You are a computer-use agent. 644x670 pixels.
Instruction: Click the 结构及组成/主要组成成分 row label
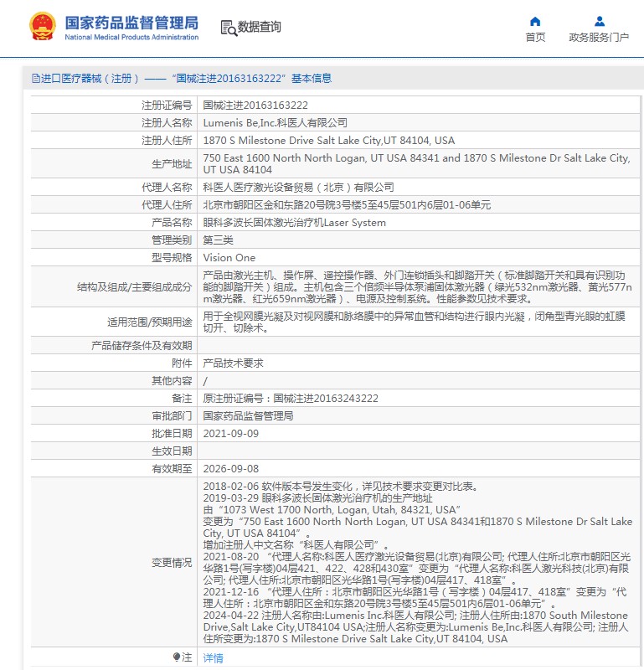click(x=134, y=286)
